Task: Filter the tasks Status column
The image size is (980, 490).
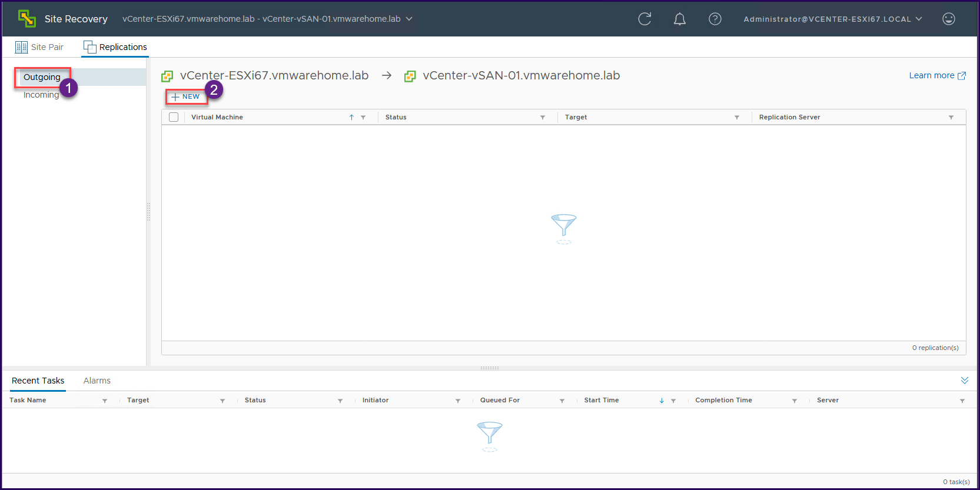Action: pyautogui.click(x=340, y=401)
